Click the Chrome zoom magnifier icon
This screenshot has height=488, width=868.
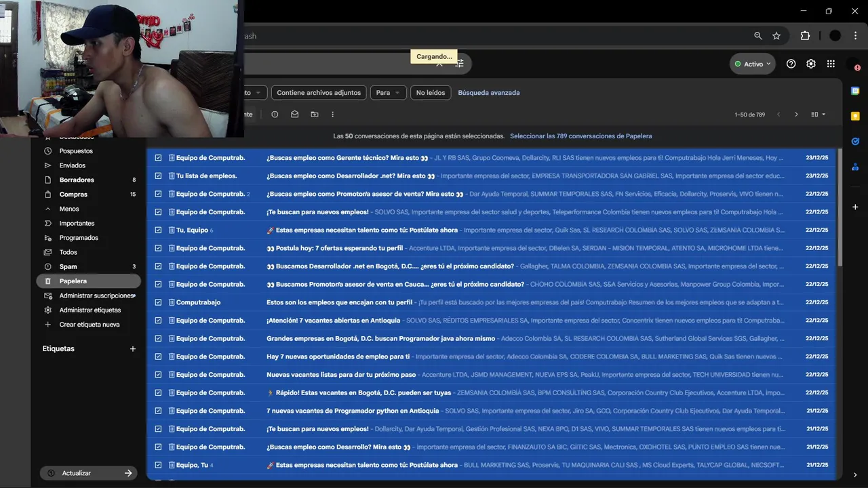pyautogui.click(x=758, y=36)
